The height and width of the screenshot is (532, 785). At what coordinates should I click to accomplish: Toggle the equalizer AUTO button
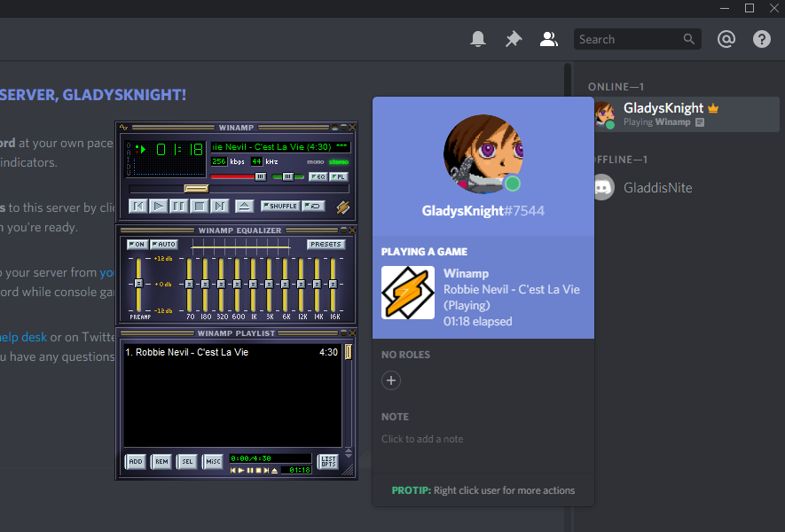164,244
